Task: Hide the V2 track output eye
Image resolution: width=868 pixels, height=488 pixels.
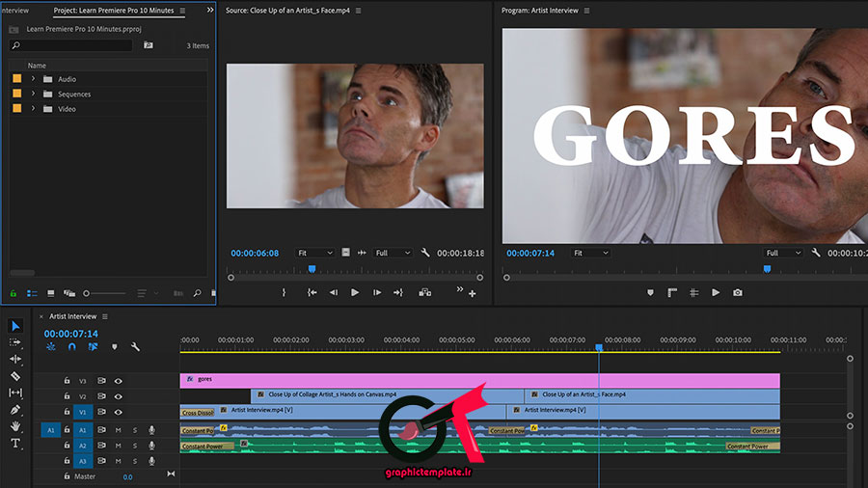Action: pos(118,396)
